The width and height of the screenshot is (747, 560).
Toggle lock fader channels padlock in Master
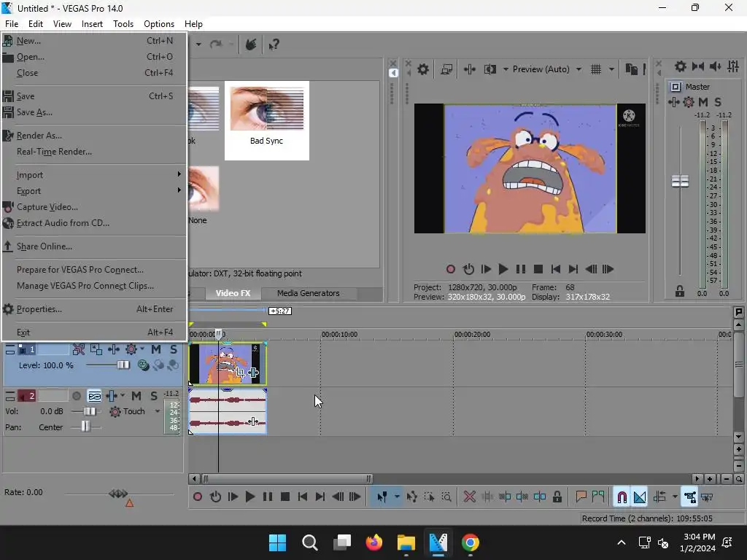[x=680, y=291]
